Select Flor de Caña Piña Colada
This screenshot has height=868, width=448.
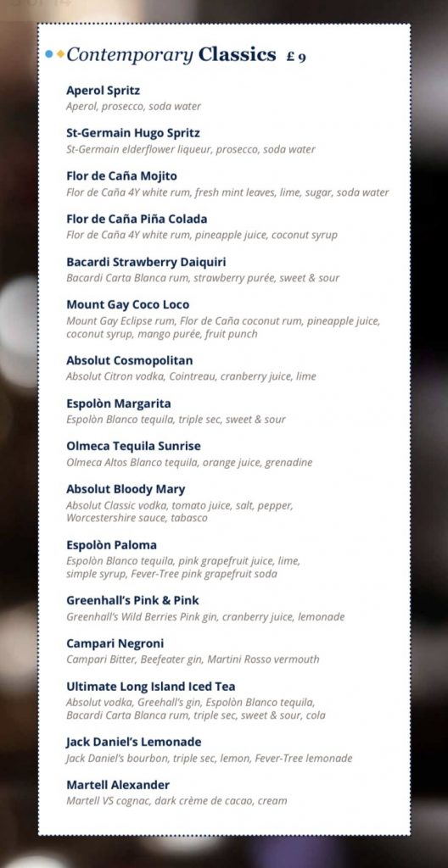click(x=137, y=219)
